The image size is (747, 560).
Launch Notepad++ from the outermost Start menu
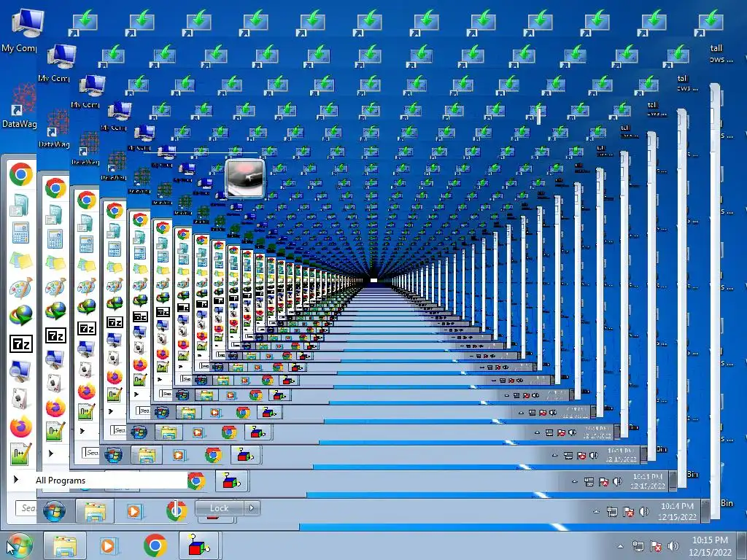pos(21,454)
